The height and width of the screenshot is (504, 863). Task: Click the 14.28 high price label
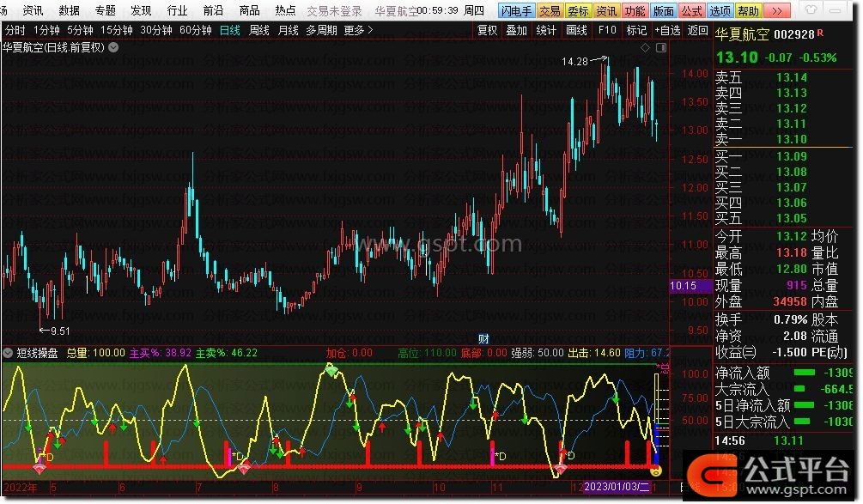coord(574,62)
